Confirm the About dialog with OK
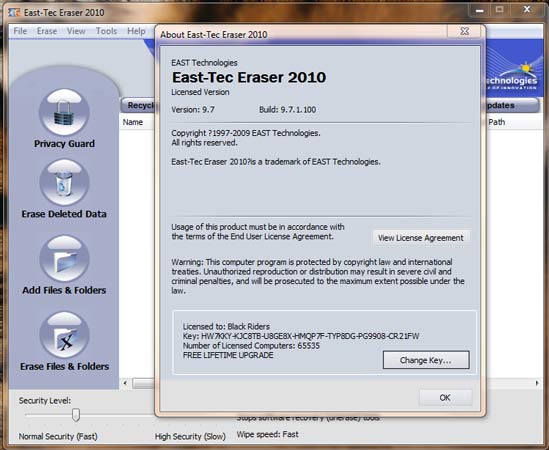 point(445,398)
